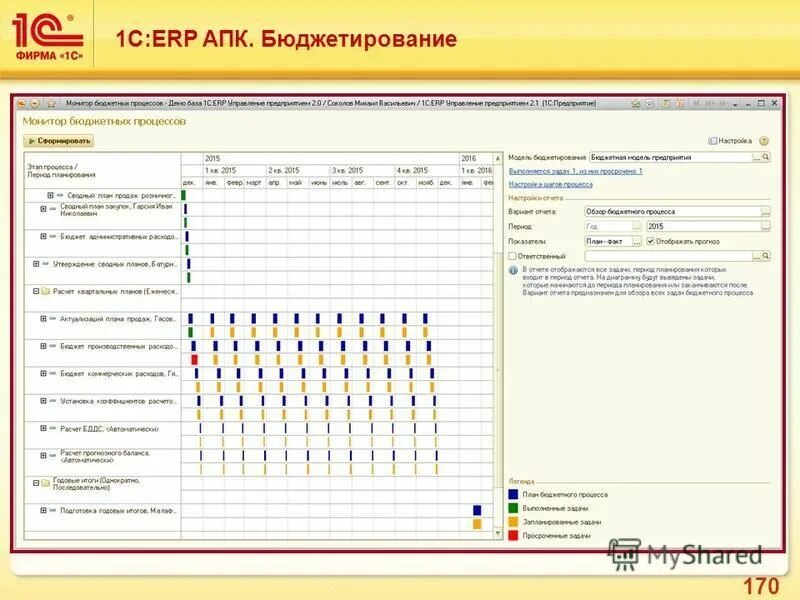Click the chart scrollbar up arrow
The image size is (800, 600).
498,159
